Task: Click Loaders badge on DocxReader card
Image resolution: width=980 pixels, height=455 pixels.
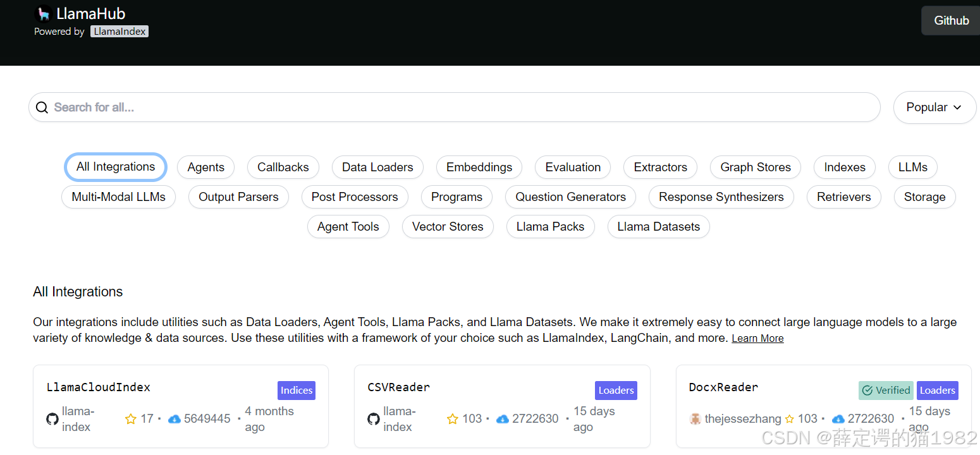Action: 938,391
